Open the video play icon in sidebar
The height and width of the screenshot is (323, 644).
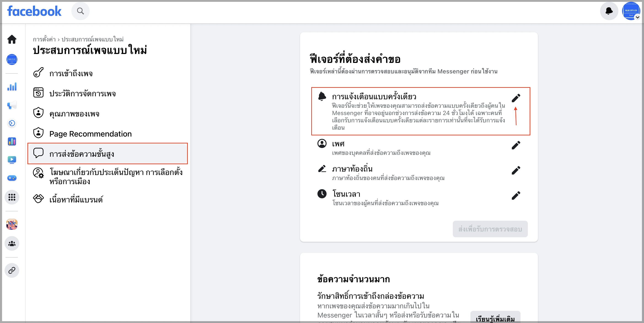[x=12, y=160]
